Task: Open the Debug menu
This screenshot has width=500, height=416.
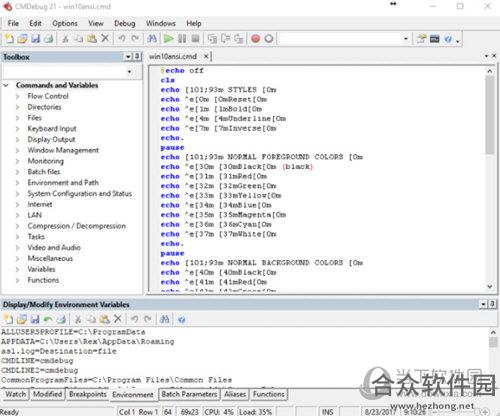Action: click(125, 23)
